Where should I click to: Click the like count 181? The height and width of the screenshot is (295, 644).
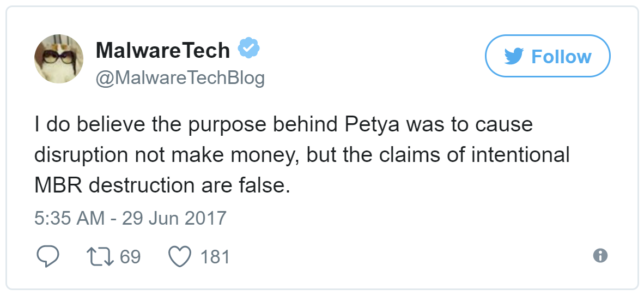pyautogui.click(x=215, y=256)
